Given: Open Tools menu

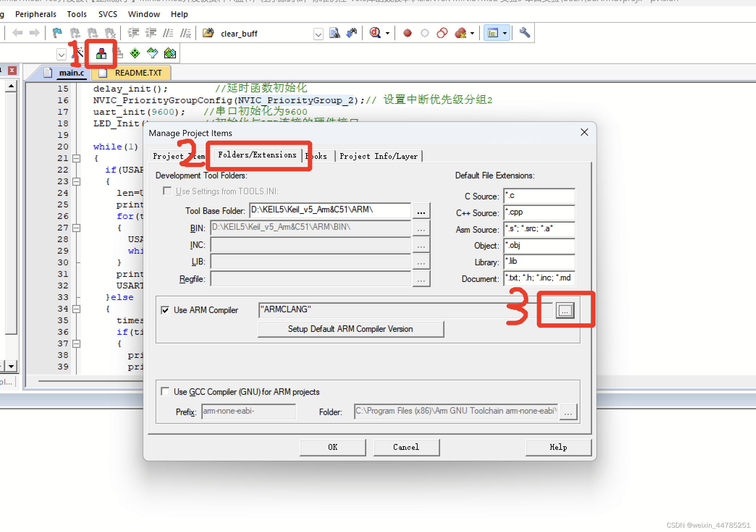Looking at the screenshot, I should [x=77, y=14].
